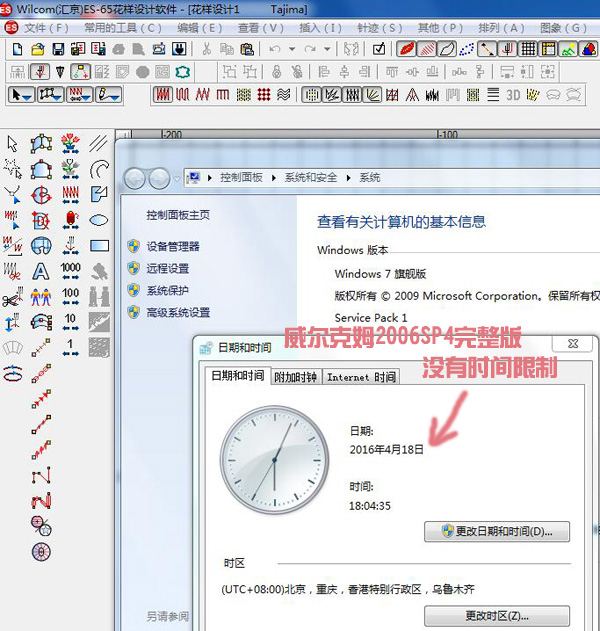The height and width of the screenshot is (631, 600).
Task: Open the 排列 (A) menu
Action: coord(501,28)
